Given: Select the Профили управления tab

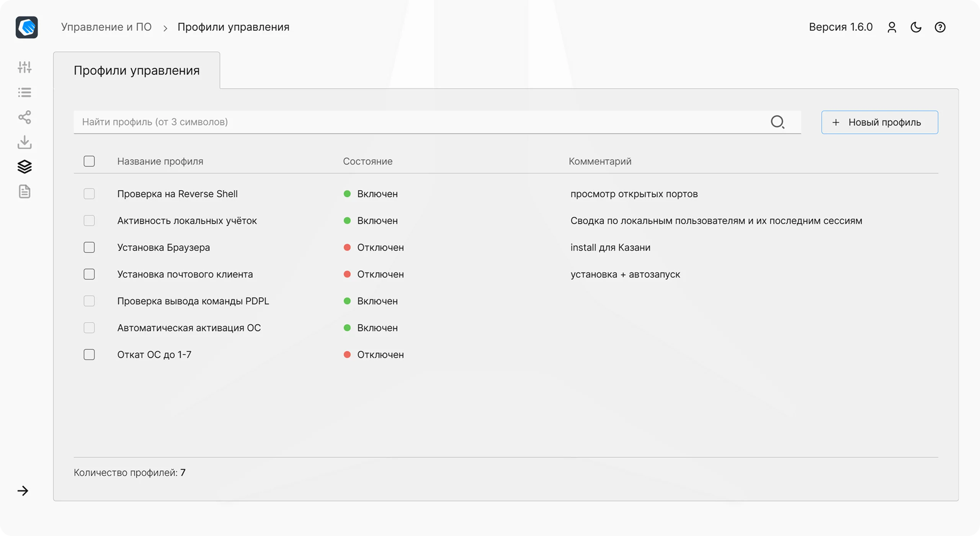Looking at the screenshot, I should [137, 70].
